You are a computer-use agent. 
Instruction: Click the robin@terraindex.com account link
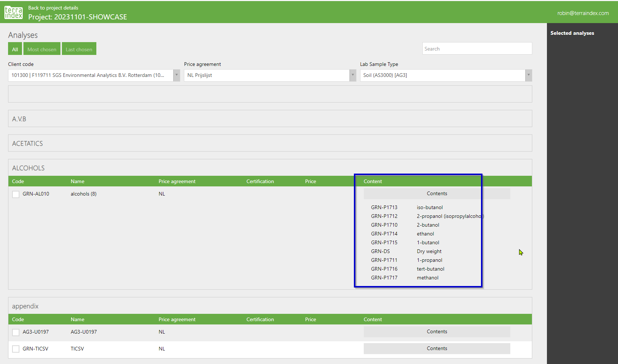[x=583, y=13]
